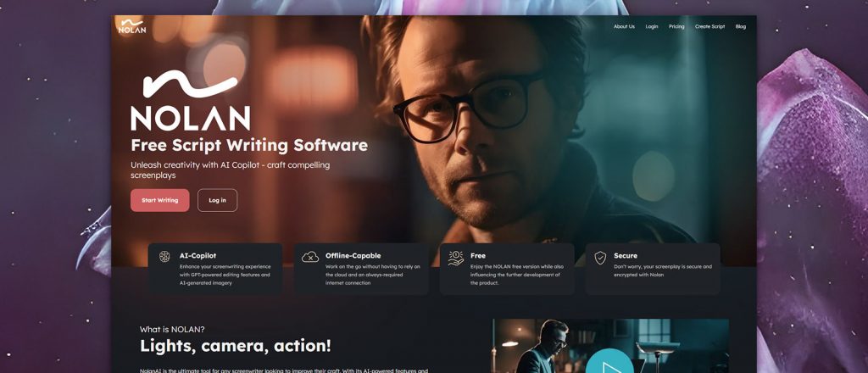The height and width of the screenshot is (373, 868).
Task: Select the AI-Copilot feature card title
Action: [x=198, y=256]
